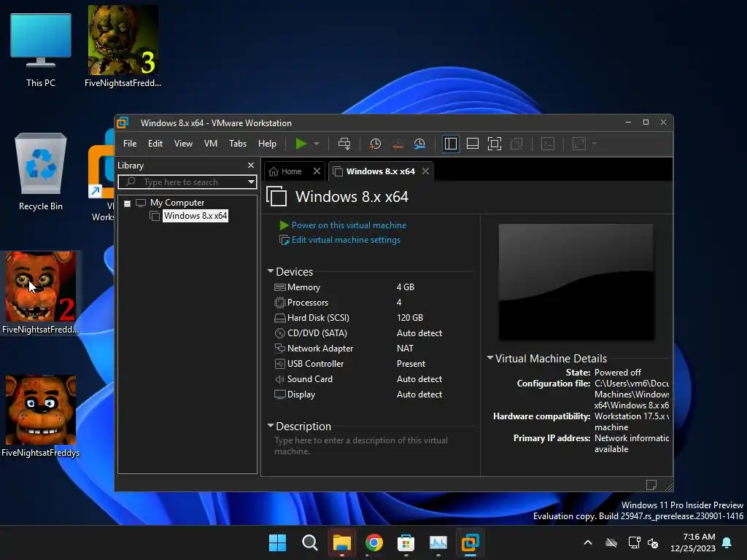Show hidden system tray icons chevron
The image size is (747, 560).
click(588, 542)
